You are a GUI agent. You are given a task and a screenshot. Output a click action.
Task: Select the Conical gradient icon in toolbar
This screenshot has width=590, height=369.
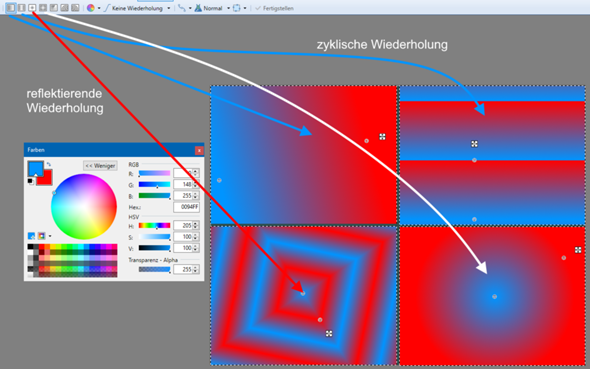pyautogui.click(x=53, y=8)
